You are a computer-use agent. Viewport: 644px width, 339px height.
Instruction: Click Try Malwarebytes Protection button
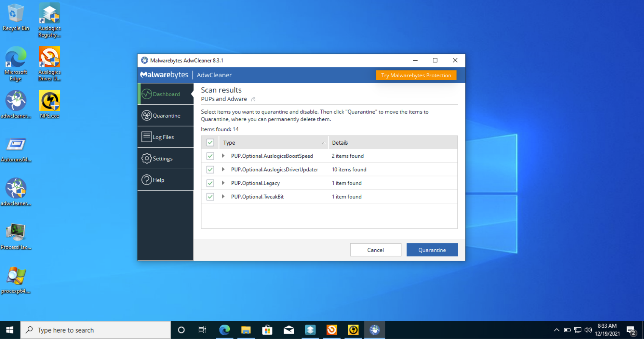(416, 75)
